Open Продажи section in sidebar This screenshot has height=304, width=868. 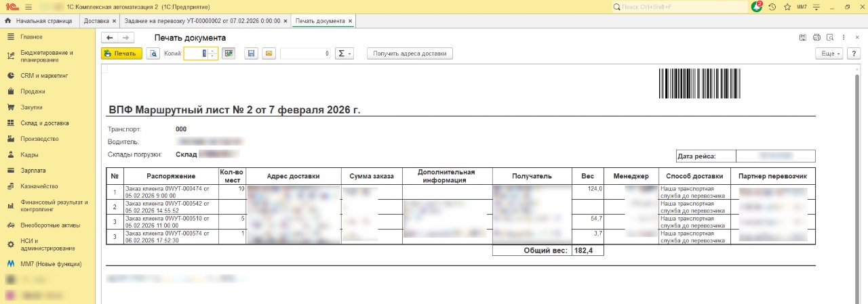(x=47, y=91)
